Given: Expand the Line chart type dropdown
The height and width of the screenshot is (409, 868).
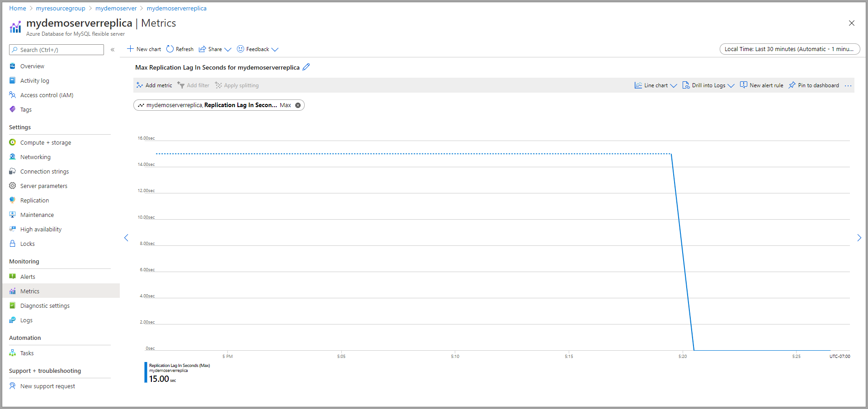Looking at the screenshot, I should 674,85.
